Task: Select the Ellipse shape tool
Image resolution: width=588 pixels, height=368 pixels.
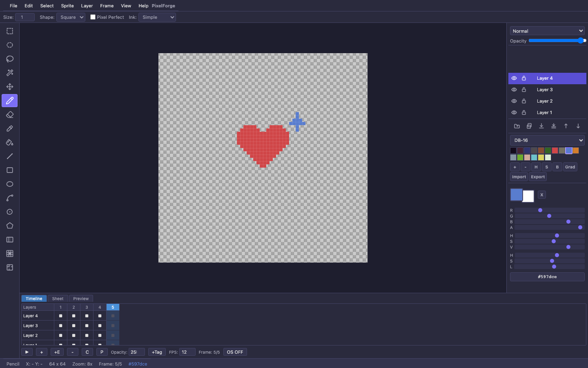Action: point(10,184)
